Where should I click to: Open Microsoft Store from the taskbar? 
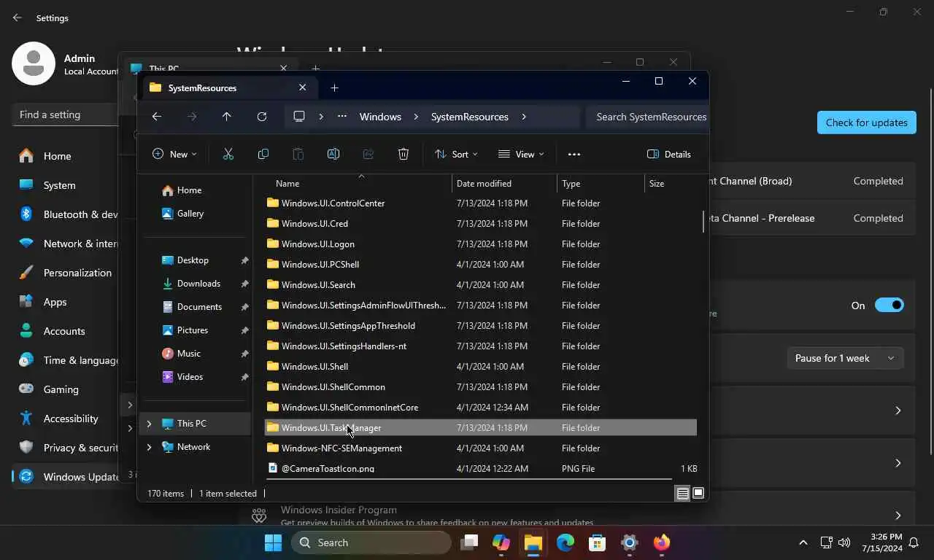coord(598,542)
